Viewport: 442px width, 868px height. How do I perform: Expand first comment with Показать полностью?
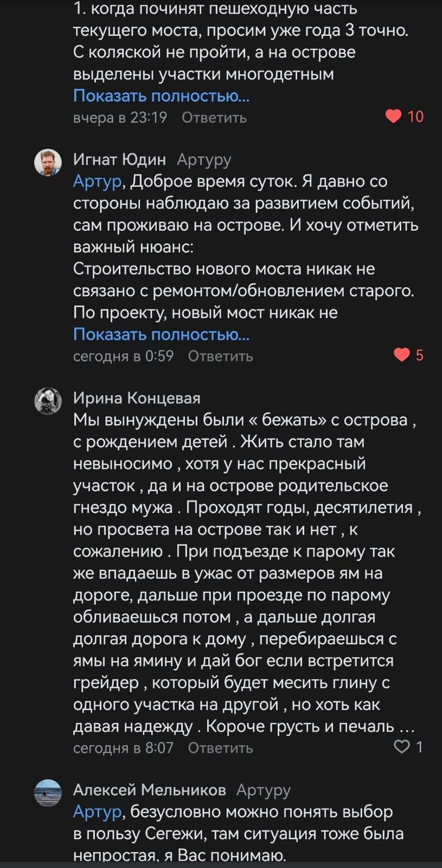pyautogui.click(x=161, y=96)
